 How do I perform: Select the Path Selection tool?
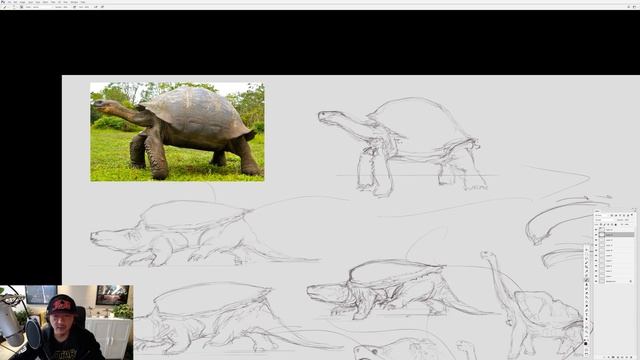[x=587, y=319]
